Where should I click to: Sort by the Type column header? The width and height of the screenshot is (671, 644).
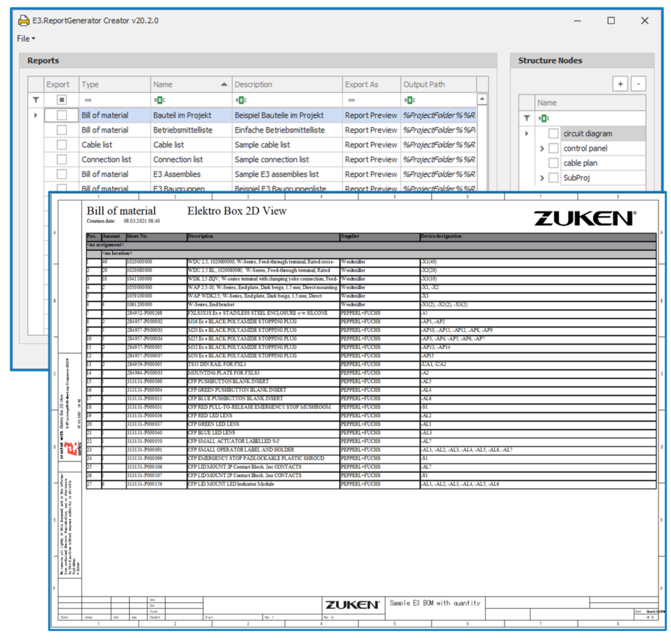114,85
